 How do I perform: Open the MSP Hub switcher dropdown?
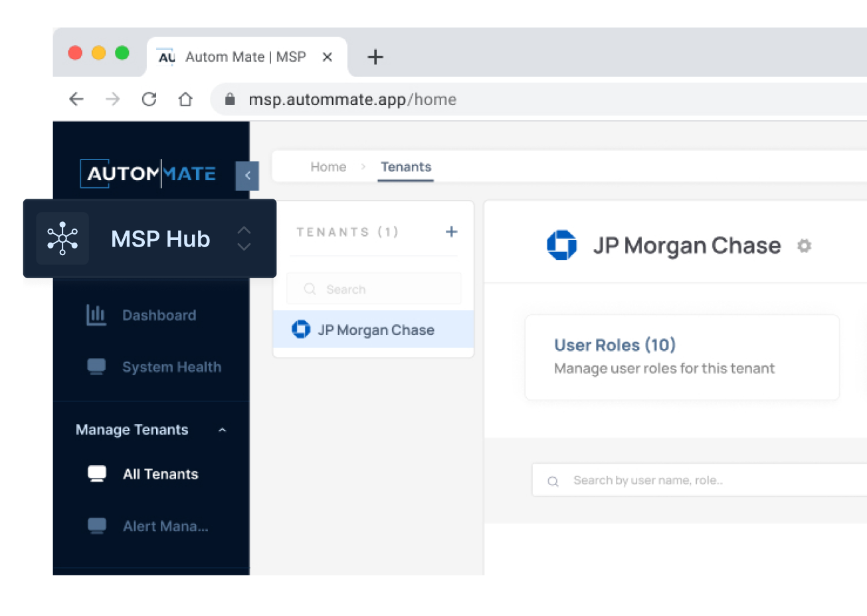coord(244,238)
